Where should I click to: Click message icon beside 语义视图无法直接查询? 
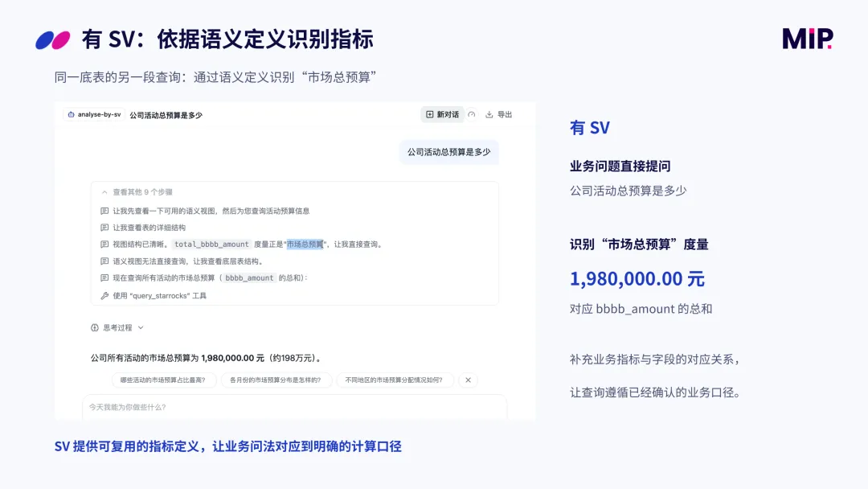click(104, 261)
